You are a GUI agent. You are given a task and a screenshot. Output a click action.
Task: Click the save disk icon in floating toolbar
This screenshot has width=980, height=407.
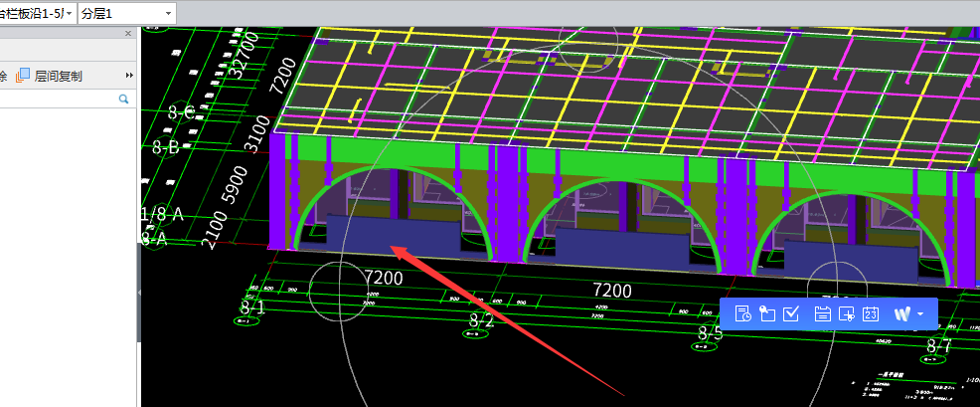pos(823,313)
